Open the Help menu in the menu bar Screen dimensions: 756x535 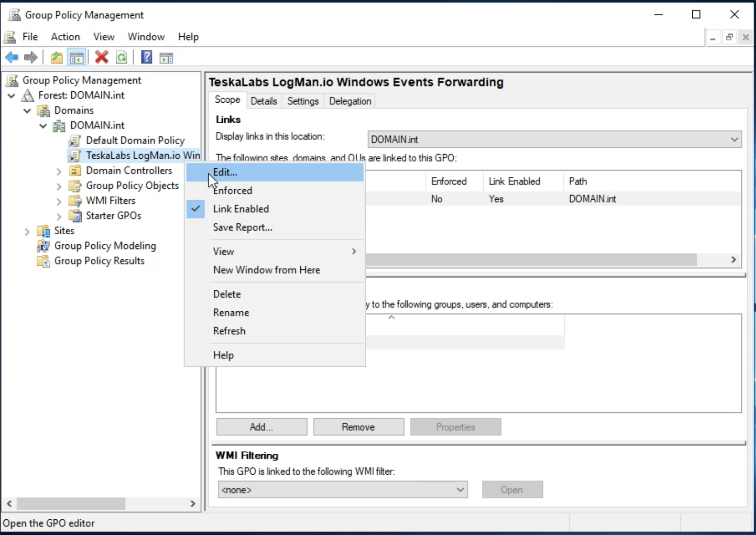pos(188,37)
